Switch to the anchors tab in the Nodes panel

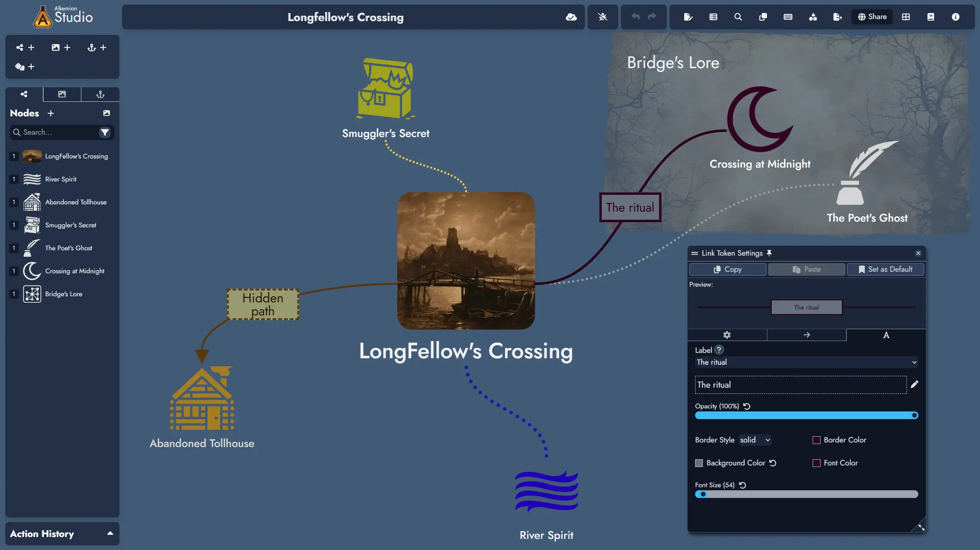point(100,94)
